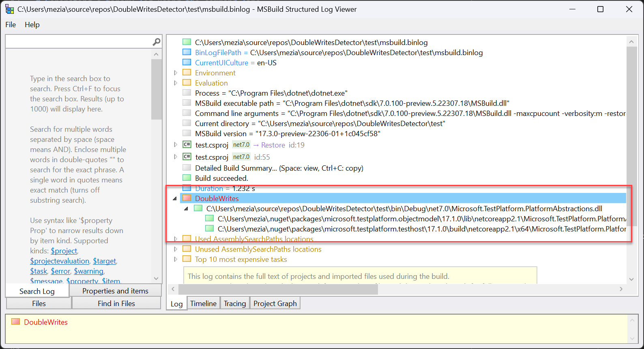Click the green Build succeeded icon
The height and width of the screenshot is (349, 644).
(x=187, y=178)
